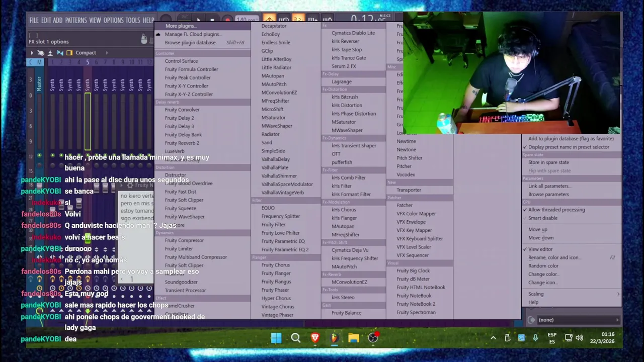Image resolution: width=644 pixels, height=362 pixels.
Task: Click the FL Studio stop button
Action: (212, 20)
